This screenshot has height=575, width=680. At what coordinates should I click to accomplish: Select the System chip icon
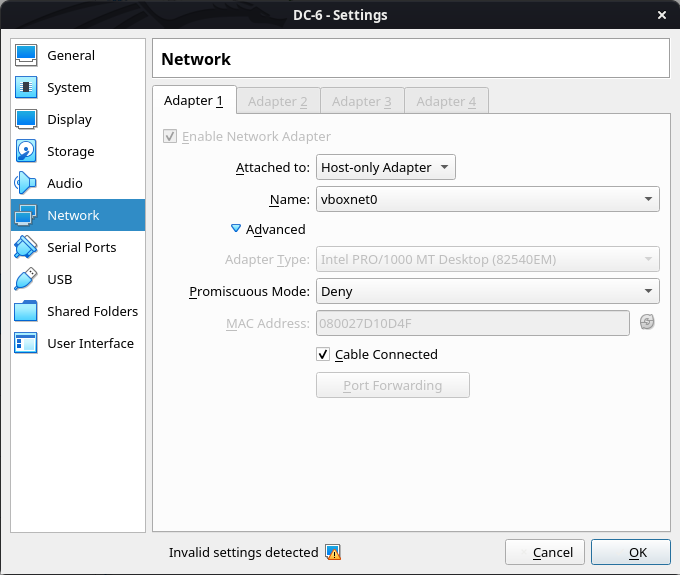[27, 88]
